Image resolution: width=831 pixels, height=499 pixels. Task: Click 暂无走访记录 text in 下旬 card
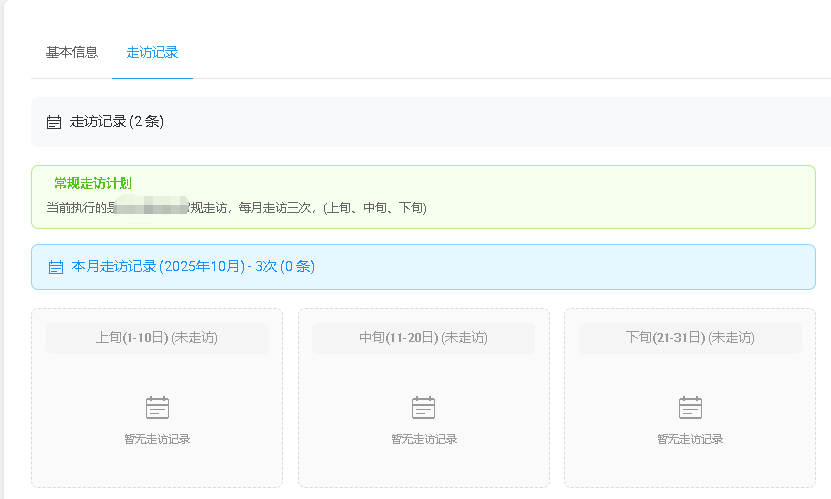[x=690, y=439]
